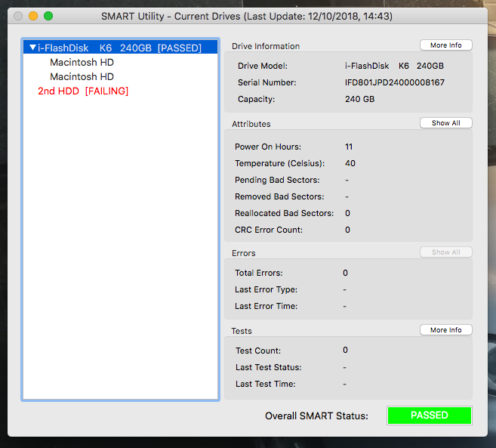The width and height of the screenshot is (496, 448).
Task: Open More Info for Tests section
Action: pos(445,330)
